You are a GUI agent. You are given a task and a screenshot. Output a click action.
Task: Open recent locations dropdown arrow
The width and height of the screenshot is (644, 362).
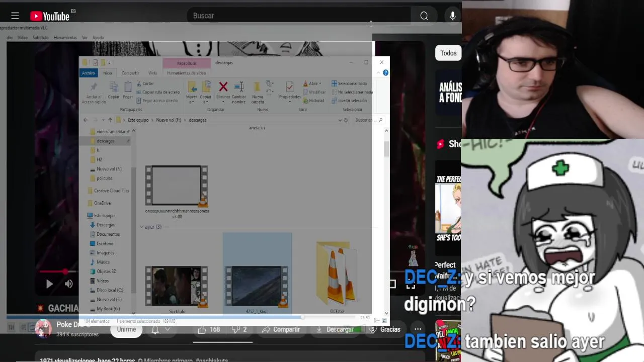point(103,120)
